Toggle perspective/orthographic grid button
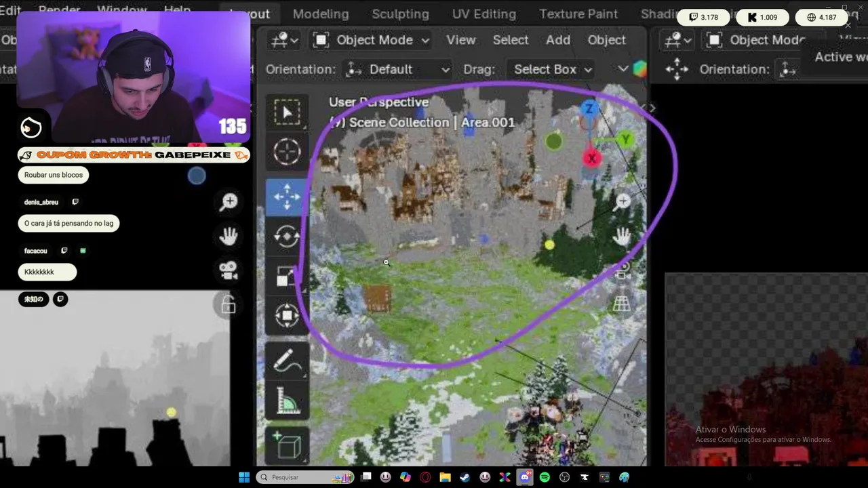Image resolution: width=868 pixels, height=488 pixels. coord(622,304)
